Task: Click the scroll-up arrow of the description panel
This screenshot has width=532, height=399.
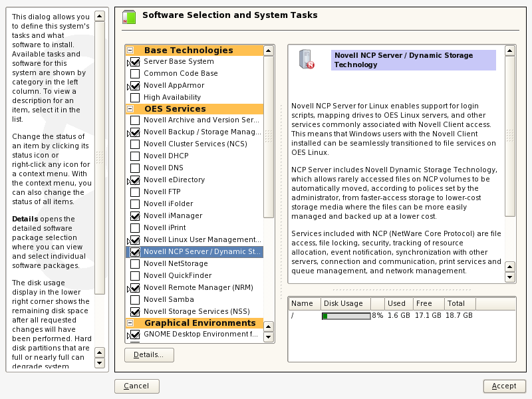Action: point(510,50)
